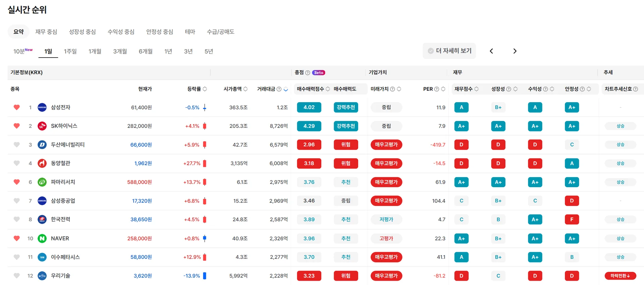The width and height of the screenshot is (644, 285).
Task: Go to next columns with right arrow
Action: pos(515,51)
